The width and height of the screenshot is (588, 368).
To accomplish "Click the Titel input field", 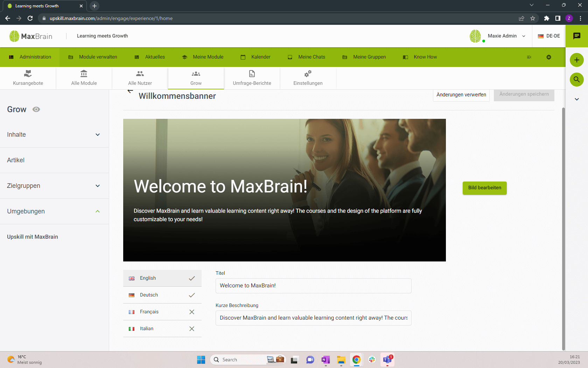I will (314, 286).
